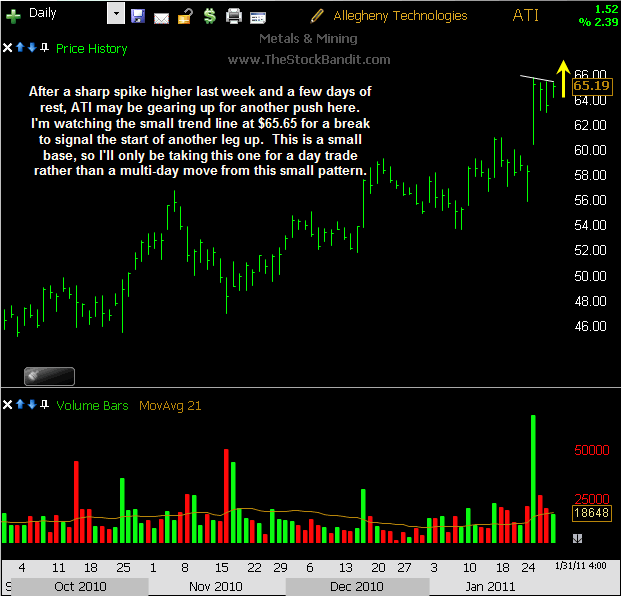
Task: Click the calendar window icon in toolbar
Action: click(x=258, y=16)
